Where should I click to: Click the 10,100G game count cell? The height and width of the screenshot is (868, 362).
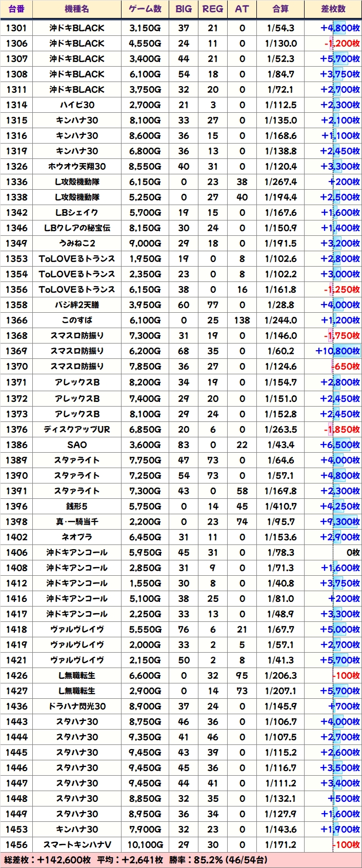pos(145,845)
